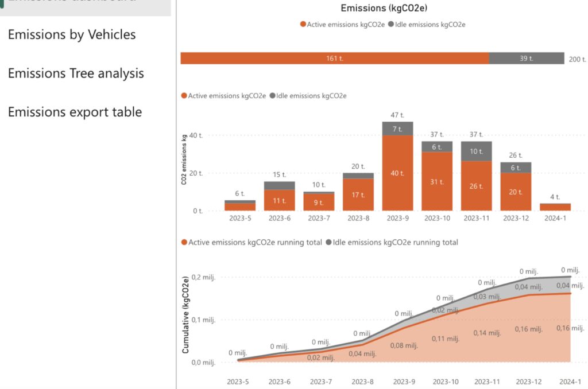Select the 2024-1 bar with 4 t.
Screen dimensions: 588x389
coord(555,207)
